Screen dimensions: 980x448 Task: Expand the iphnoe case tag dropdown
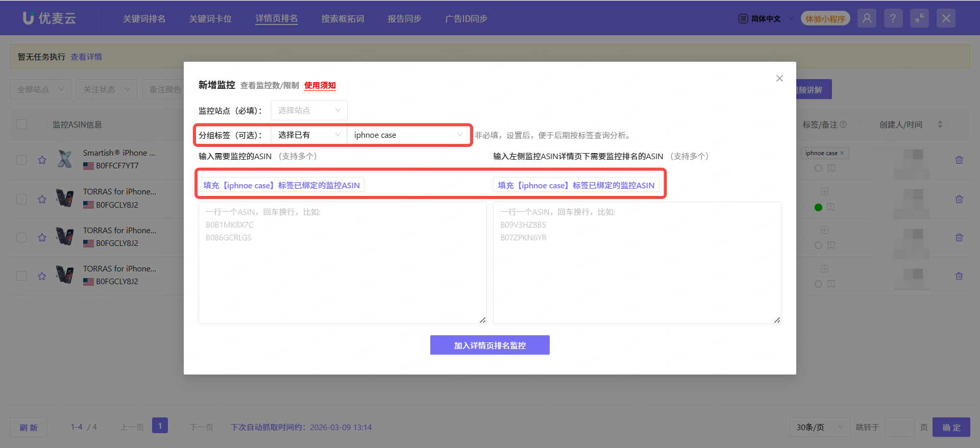coord(408,135)
